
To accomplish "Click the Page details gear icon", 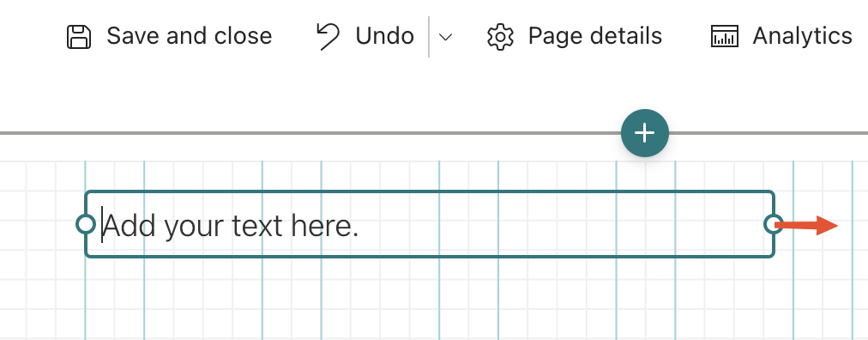I will pyautogui.click(x=500, y=37).
